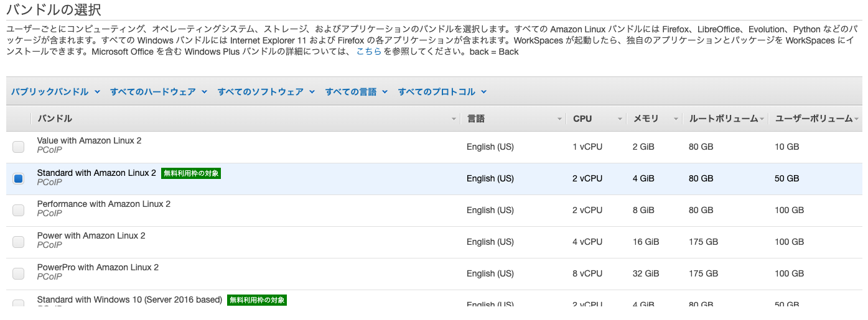This screenshot has width=868, height=320.
Task: Check the Value with Amazon Linux 2 bundle
Action: pos(19,147)
